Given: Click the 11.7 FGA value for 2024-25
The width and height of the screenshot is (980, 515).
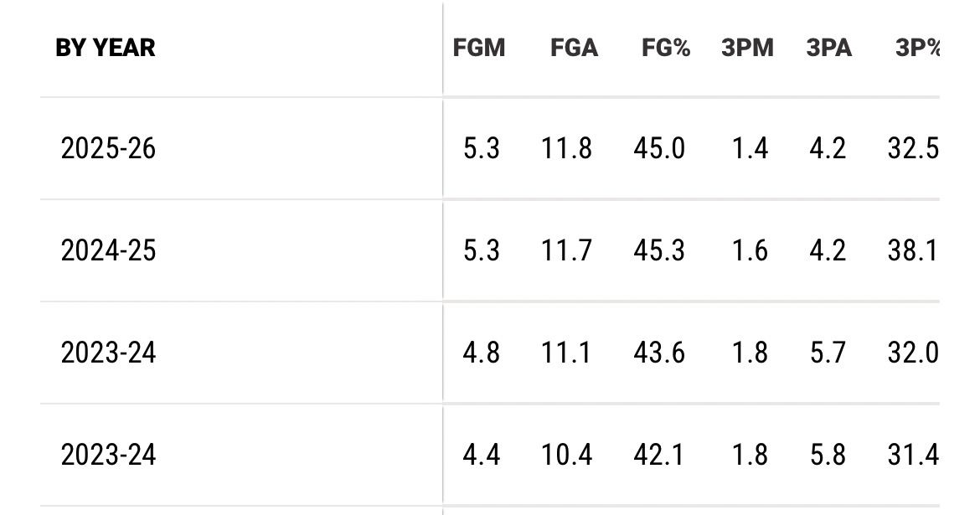Looking at the screenshot, I should 566,250.
